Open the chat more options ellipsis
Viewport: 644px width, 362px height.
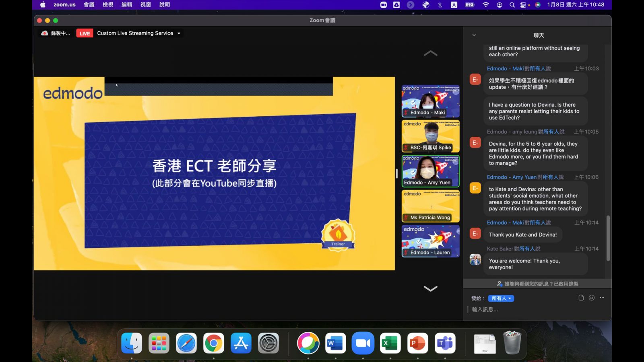coord(602,298)
